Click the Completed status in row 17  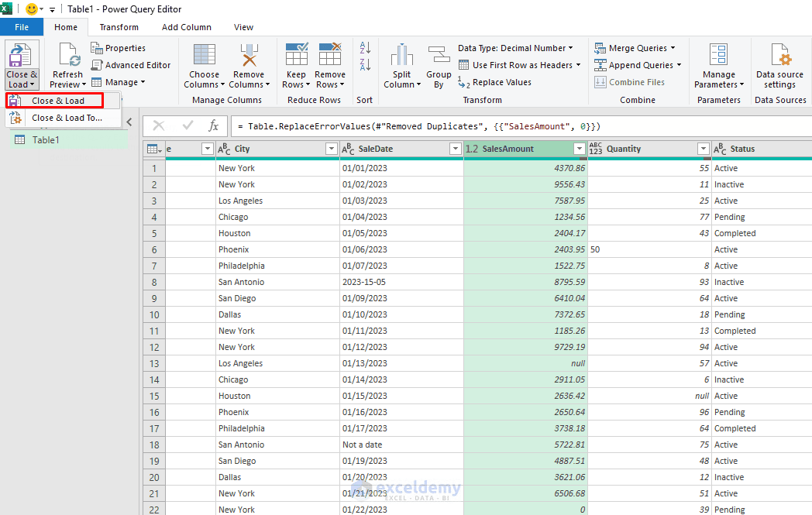point(762,428)
